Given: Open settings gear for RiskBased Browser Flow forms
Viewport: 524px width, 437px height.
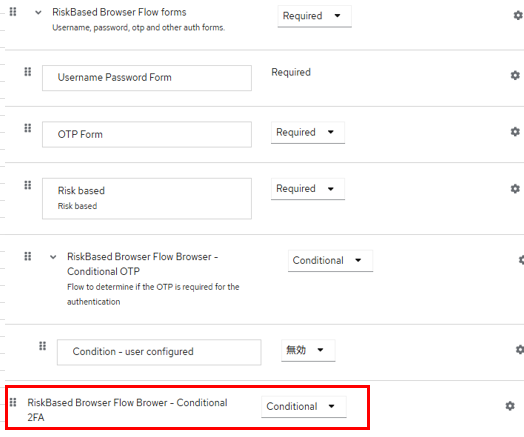Looking at the screenshot, I should (x=518, y=15).
